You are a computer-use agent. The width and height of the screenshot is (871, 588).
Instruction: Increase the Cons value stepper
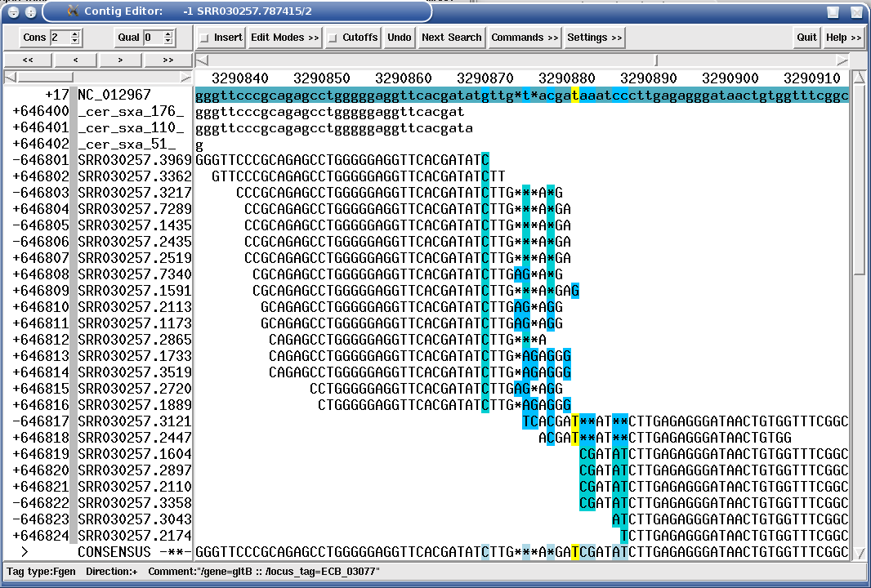75,33
